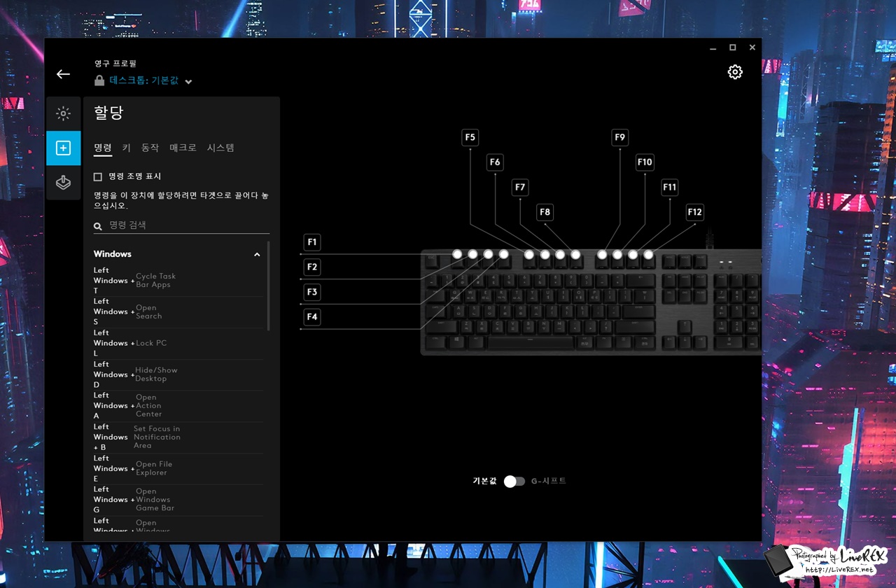Viewport: 896px width, 588px height.
Task: Click the highlighted F12 key on keyboard image
Action: tap(648, 255)
